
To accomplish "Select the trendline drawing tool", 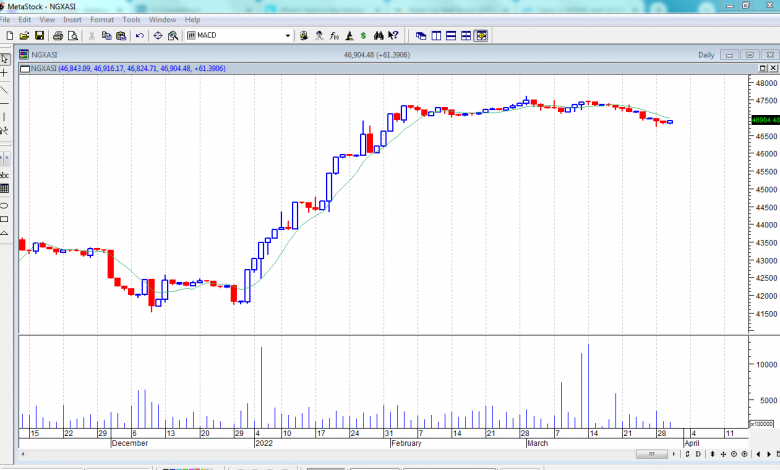I will (x=4, y=90).
